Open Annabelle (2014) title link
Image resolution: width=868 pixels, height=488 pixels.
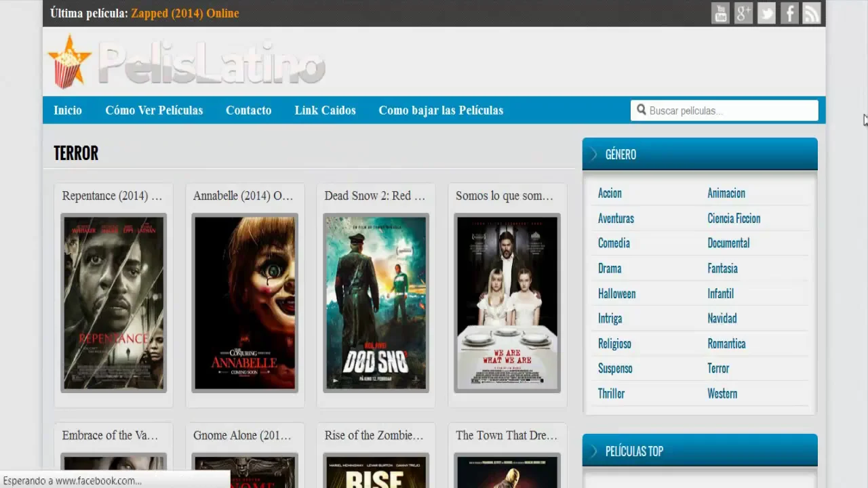coord(243,195)
